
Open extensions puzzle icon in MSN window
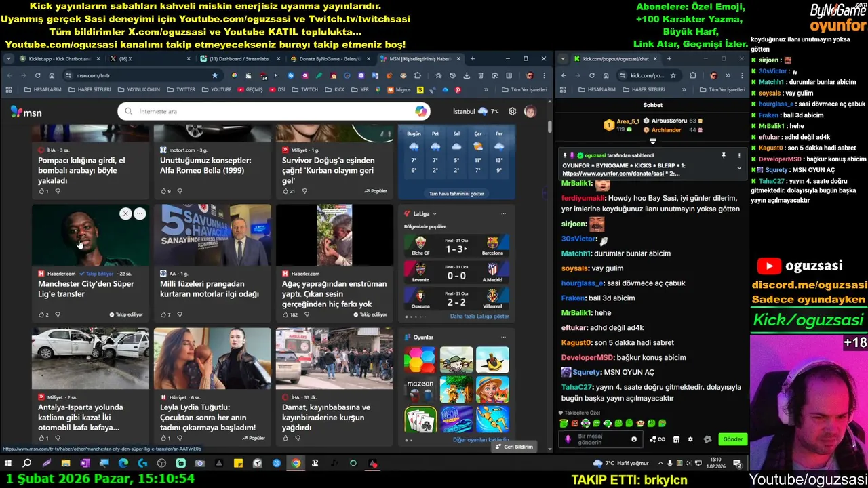pos(418,75)
